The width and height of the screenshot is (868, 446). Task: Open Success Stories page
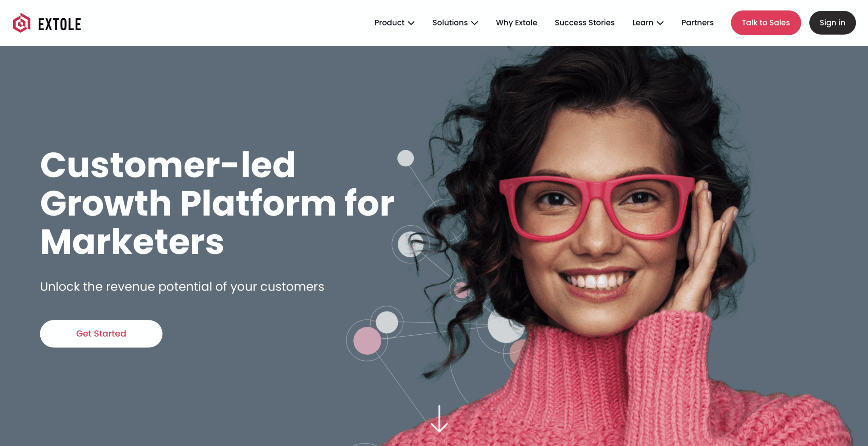[585, 23]
